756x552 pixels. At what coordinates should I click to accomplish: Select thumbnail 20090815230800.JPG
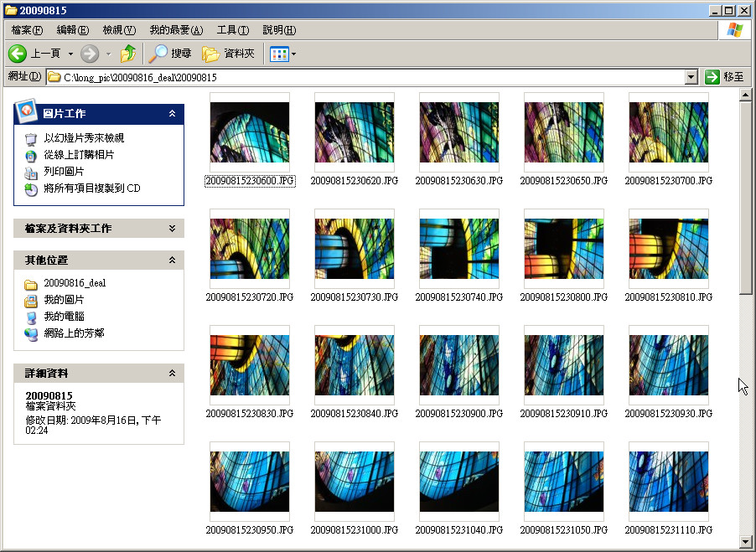(564, 249)
